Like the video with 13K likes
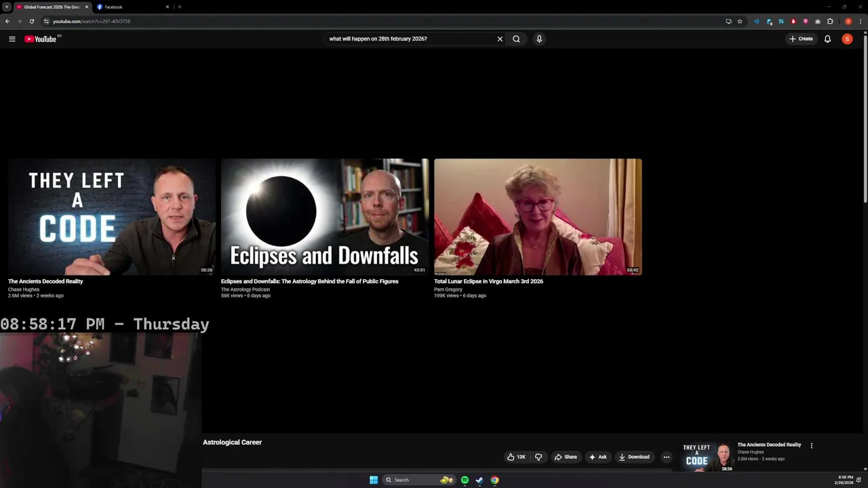 pyautogui.click(x=517, y=457)
